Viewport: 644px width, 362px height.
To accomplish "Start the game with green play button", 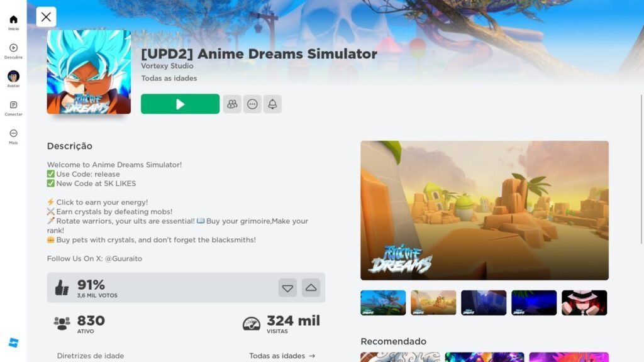I will pyautogui.click(x=180, y=104).
